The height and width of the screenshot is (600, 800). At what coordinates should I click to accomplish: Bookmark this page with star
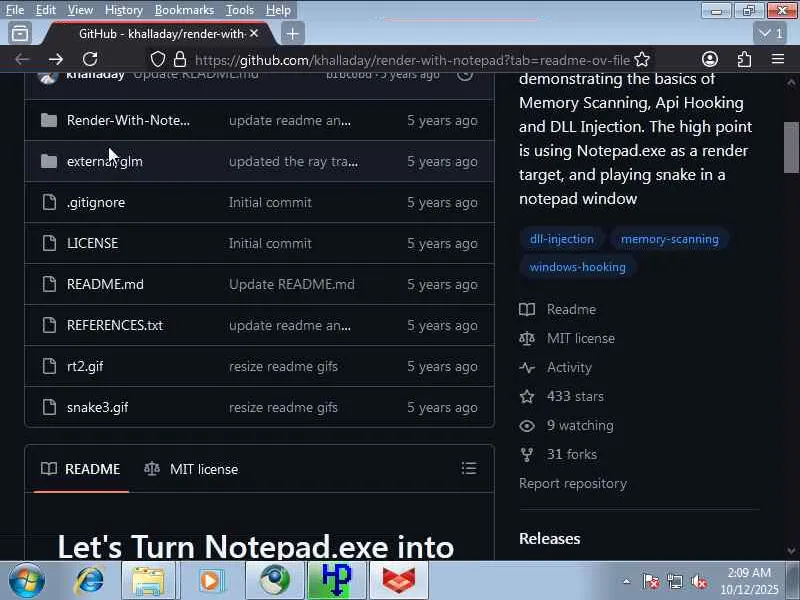[642, 59]
